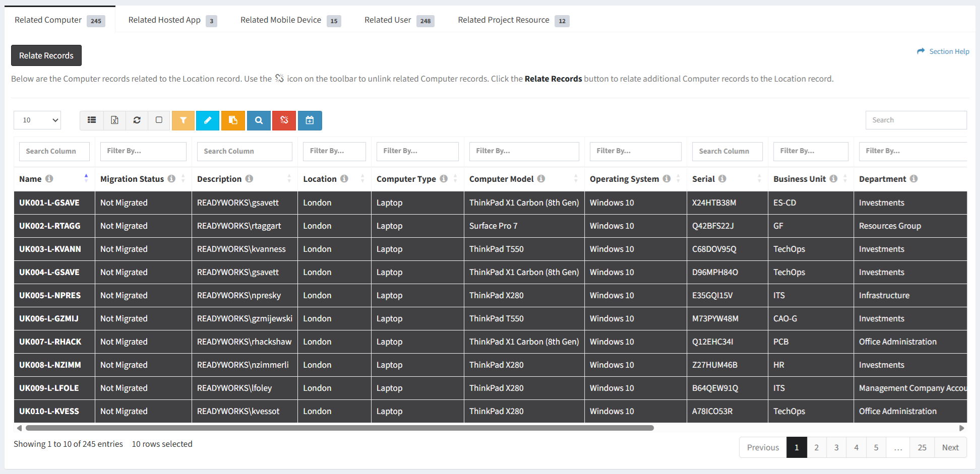Deselect the UK005-L-NPRES row
980x474 pixels.
[49, 296]
